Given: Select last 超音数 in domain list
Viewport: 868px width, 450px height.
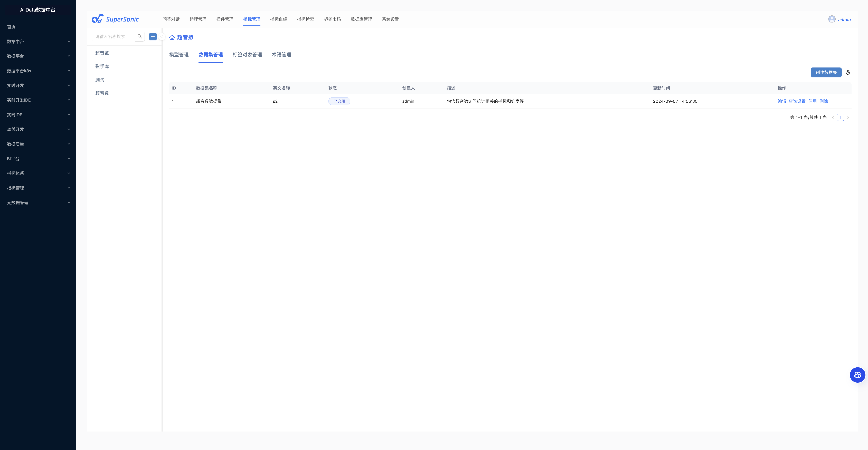Looking at the screenshot, I should [x=102, y=93].
